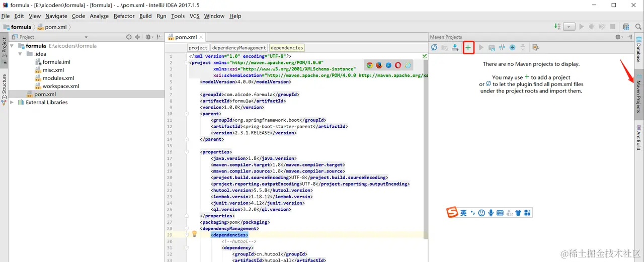The width and height of the screenshot is (644, 262).
Task: Open Maven Projects gear settings dropdown
Action: point(619,37)
